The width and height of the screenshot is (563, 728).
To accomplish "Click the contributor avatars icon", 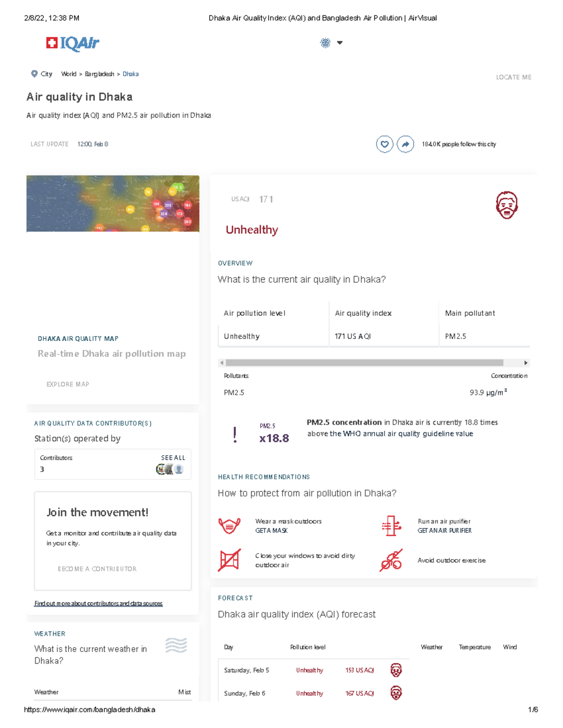I will 169,469.
